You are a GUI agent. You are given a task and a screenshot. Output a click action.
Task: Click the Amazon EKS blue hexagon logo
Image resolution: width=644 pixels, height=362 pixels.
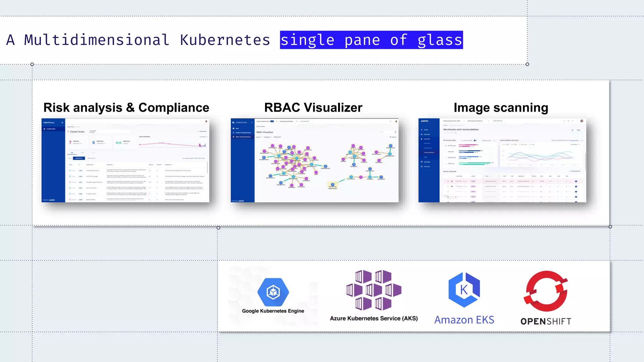(464, 290)
